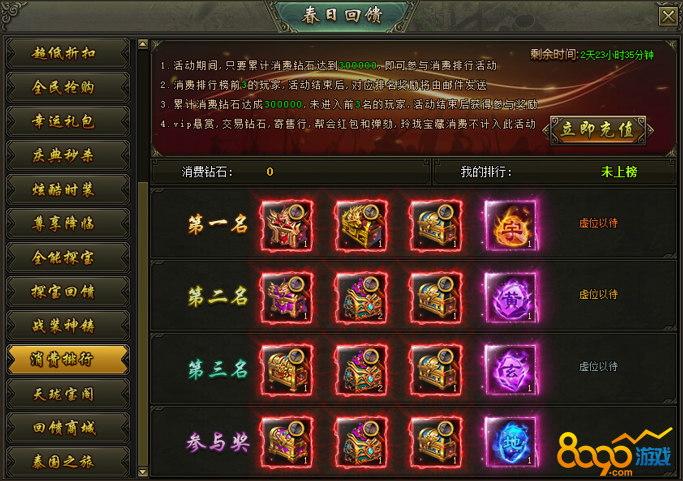Open the 超低折扣 tab

click(68, 53)
